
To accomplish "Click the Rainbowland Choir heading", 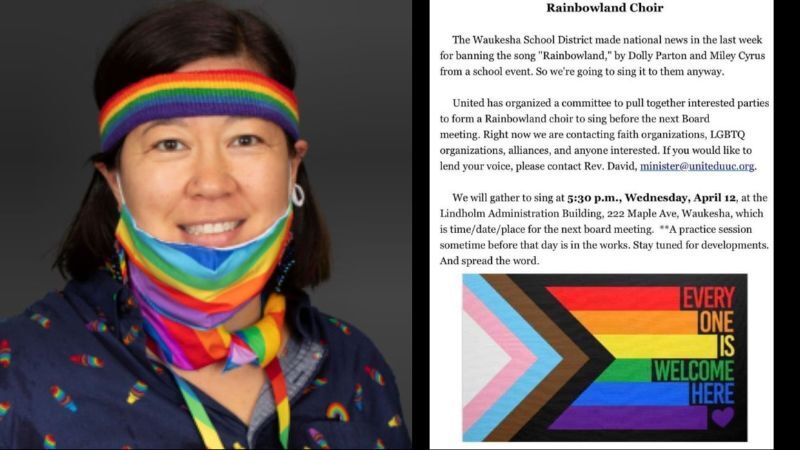I will [605, 8].
